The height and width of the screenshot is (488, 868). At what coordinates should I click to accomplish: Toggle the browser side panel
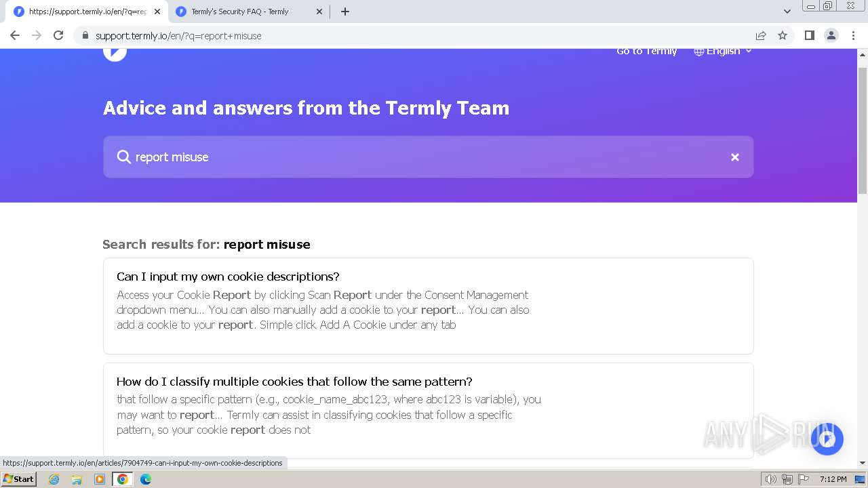809,35
